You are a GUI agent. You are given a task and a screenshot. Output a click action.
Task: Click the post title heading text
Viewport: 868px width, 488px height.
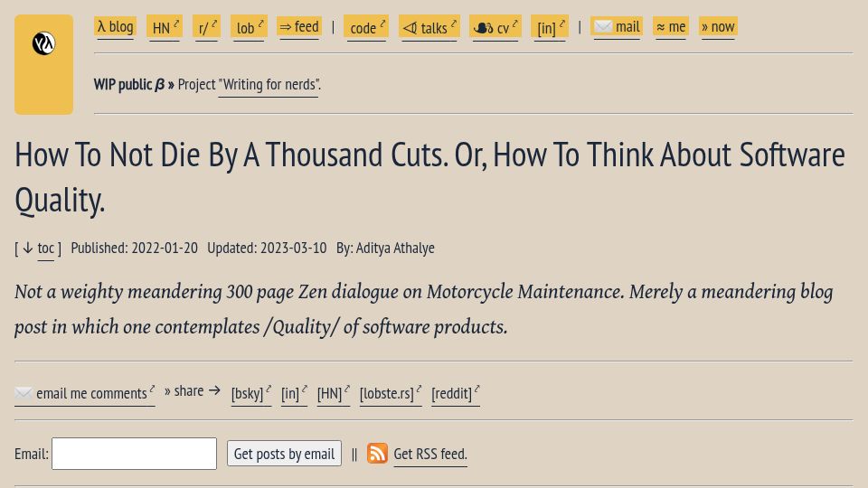429,176
